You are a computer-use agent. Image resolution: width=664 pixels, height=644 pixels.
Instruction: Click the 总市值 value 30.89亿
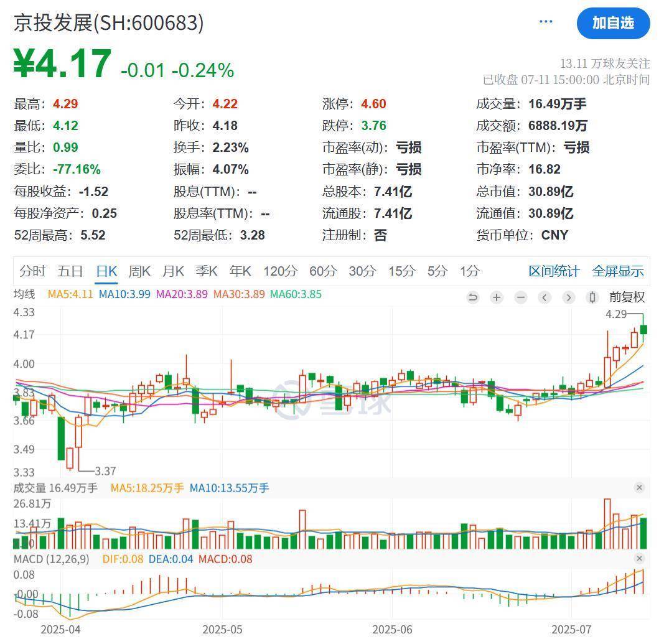click(x=551, y=192)
